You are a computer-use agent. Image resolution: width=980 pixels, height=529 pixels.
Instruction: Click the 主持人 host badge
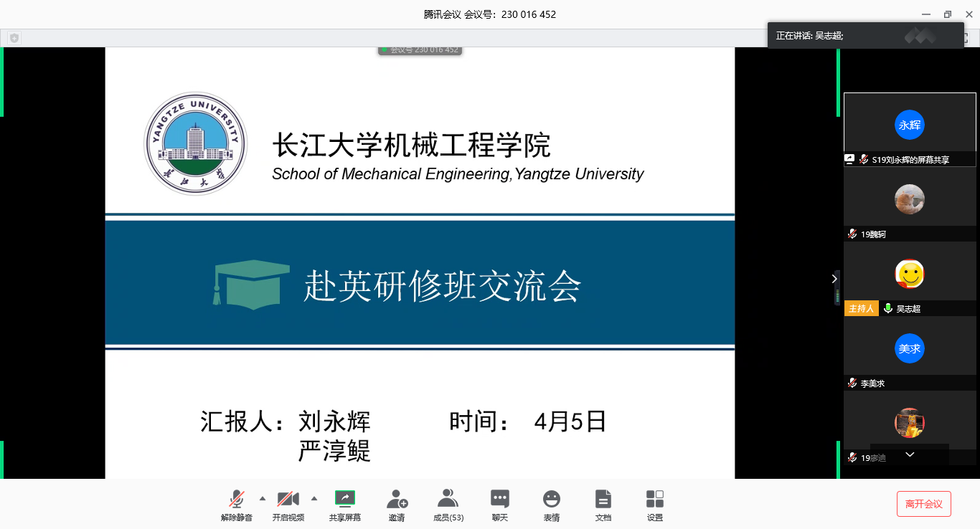click(x=861, y=308)
